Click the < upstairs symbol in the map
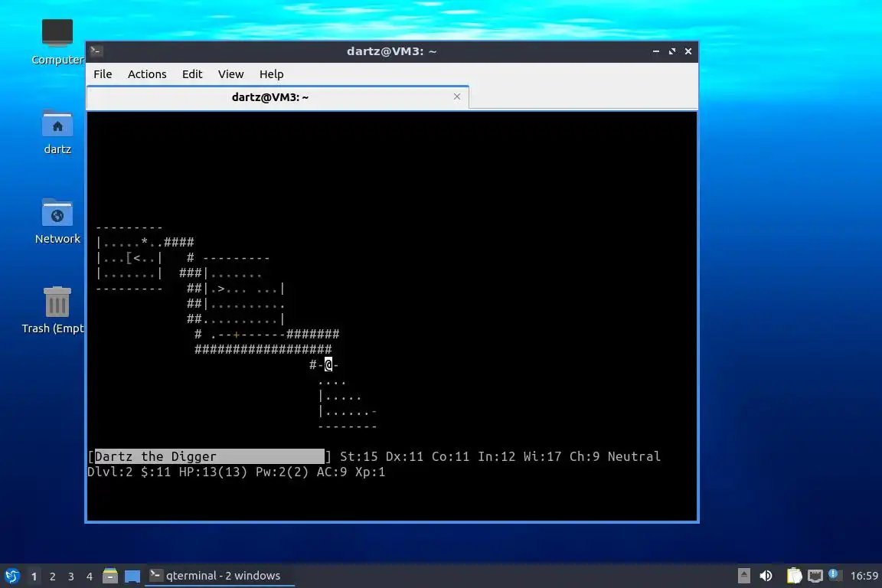The width and height of the screenshot is (882, 588). 137,258
